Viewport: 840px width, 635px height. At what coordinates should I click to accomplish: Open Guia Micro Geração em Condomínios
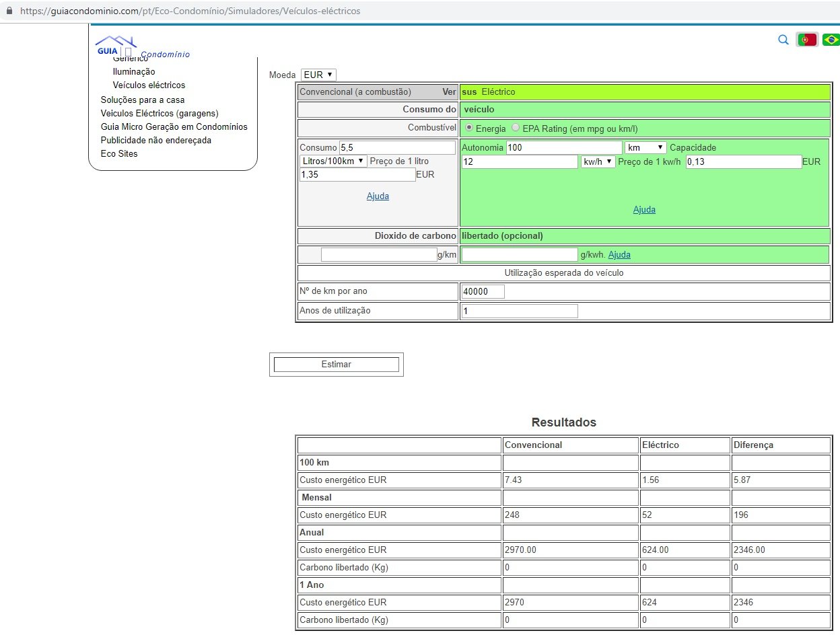(174, 127)
